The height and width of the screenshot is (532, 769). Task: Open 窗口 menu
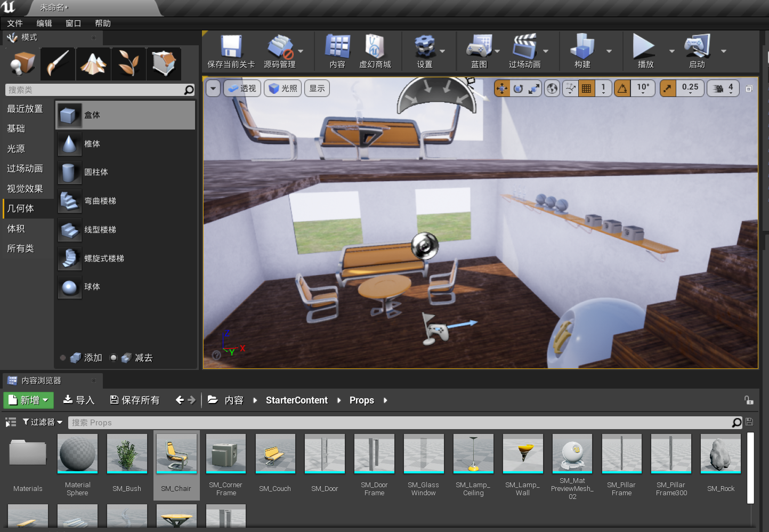[x=74, y=23]
